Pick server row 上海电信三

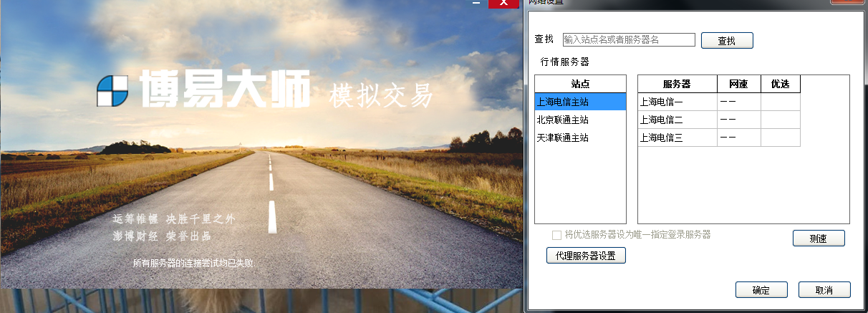677,138
